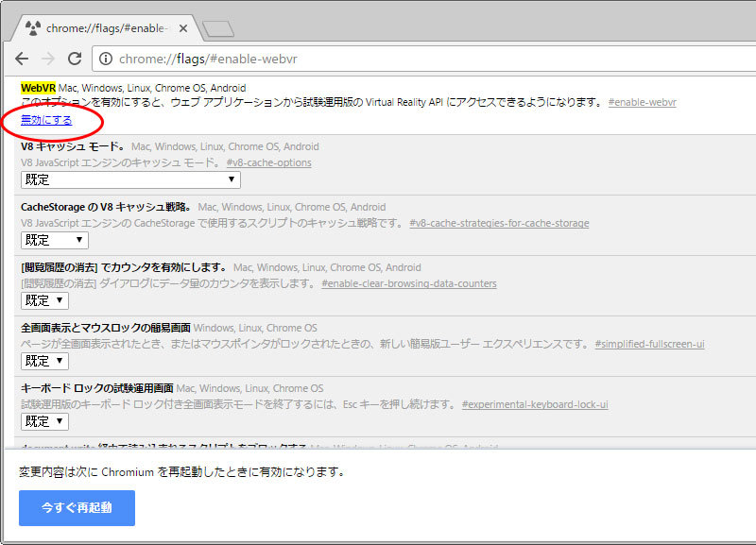Open the #simplified-fullscreen-ui link
756x545 pixels.
point(649,344)
